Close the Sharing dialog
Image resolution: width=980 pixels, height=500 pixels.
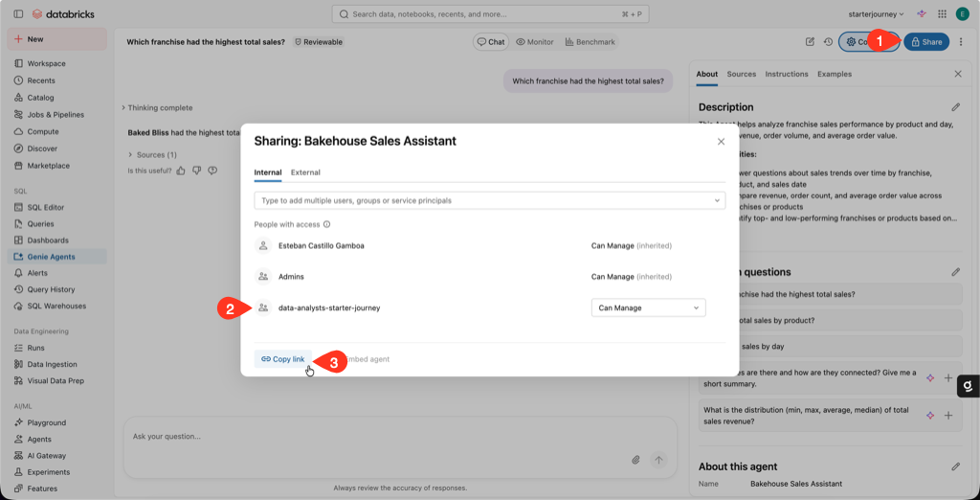(721, 142)
